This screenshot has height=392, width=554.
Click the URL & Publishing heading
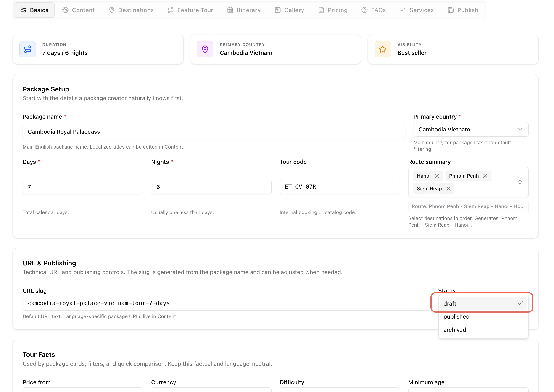point(49,263)
